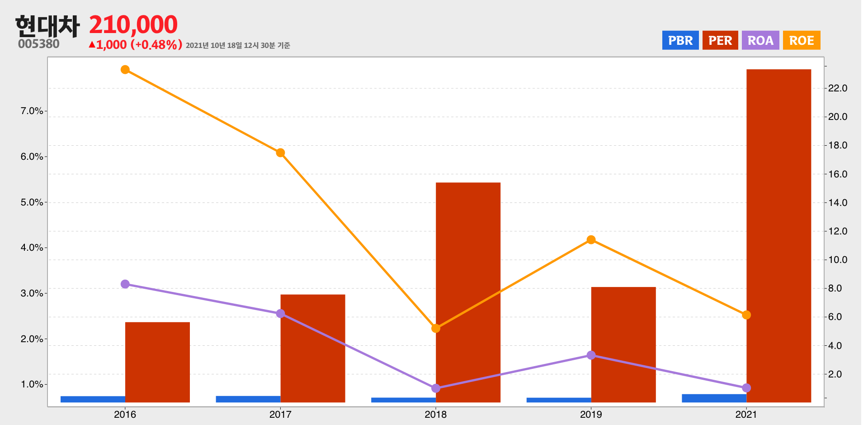Click the orange ROE legend button
Viewport: 868px width, 425px height.
(801, 40)
